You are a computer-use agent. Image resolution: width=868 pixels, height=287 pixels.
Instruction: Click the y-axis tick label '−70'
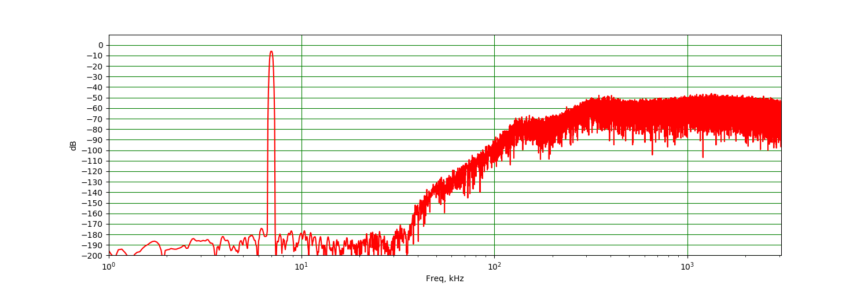(x=95, y=119)
